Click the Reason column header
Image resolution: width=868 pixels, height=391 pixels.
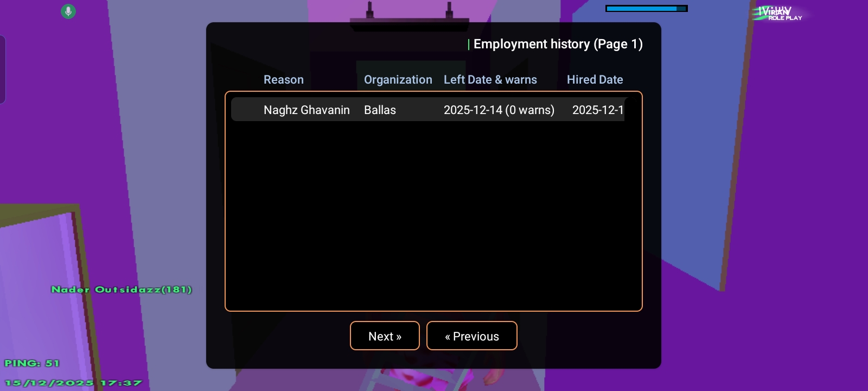(283, 80)
